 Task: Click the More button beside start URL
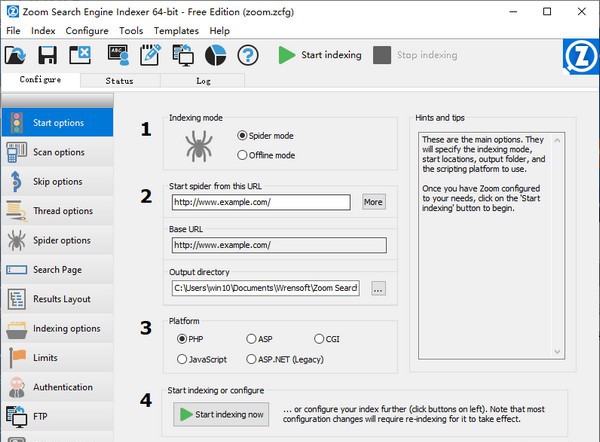(x=373, y=202)
